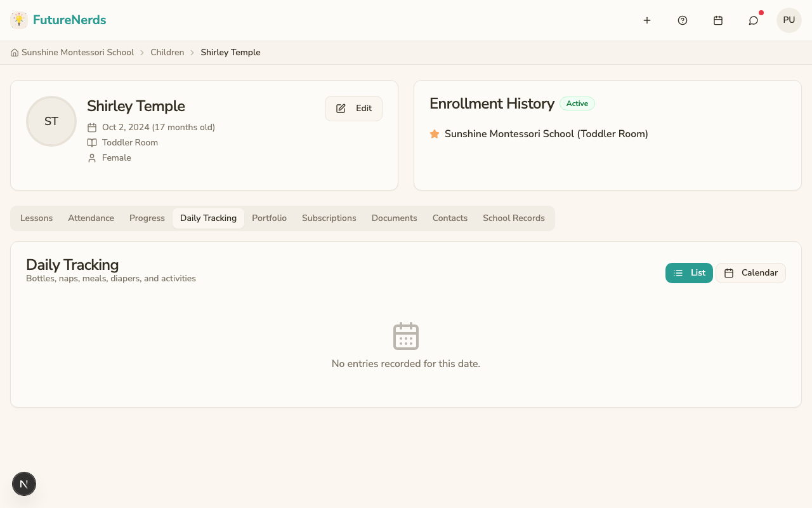Go to the Portfolio tab

point(269,218)
